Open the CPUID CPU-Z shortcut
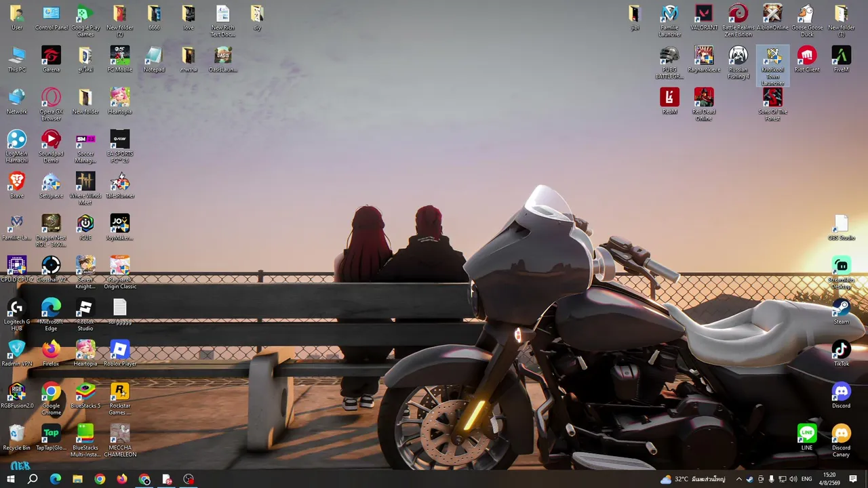The height and width of the screenshot is (488, 868). point(17,268)
